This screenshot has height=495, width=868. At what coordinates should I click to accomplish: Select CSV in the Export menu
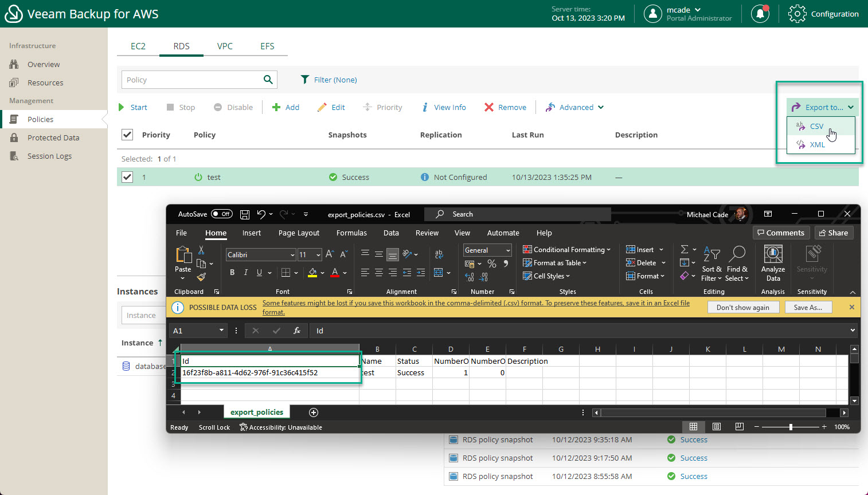click(x=821, y=126)
